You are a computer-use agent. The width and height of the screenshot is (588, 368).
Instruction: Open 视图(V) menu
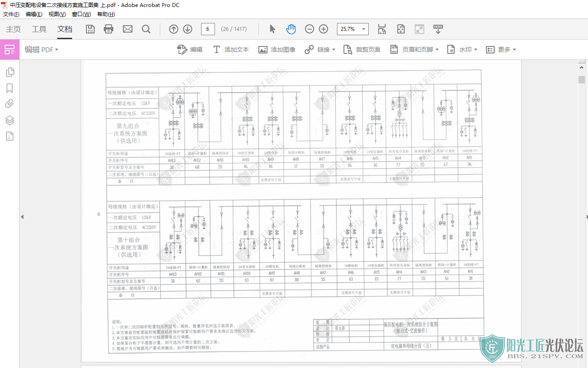point(57,14)
